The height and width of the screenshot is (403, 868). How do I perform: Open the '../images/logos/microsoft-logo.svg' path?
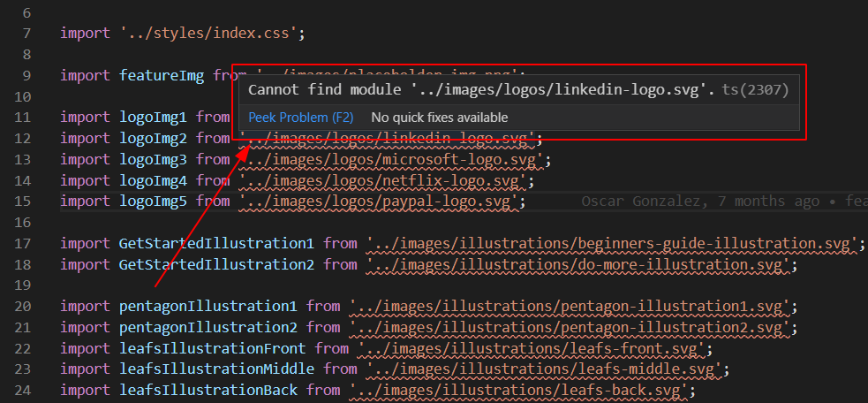(x=391, y=160)
